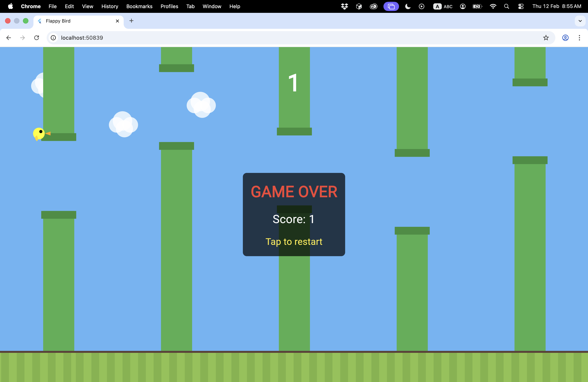Bookmark this page with the star icon
The width and height of the screenshot is (588, 382).
[546, 38]
